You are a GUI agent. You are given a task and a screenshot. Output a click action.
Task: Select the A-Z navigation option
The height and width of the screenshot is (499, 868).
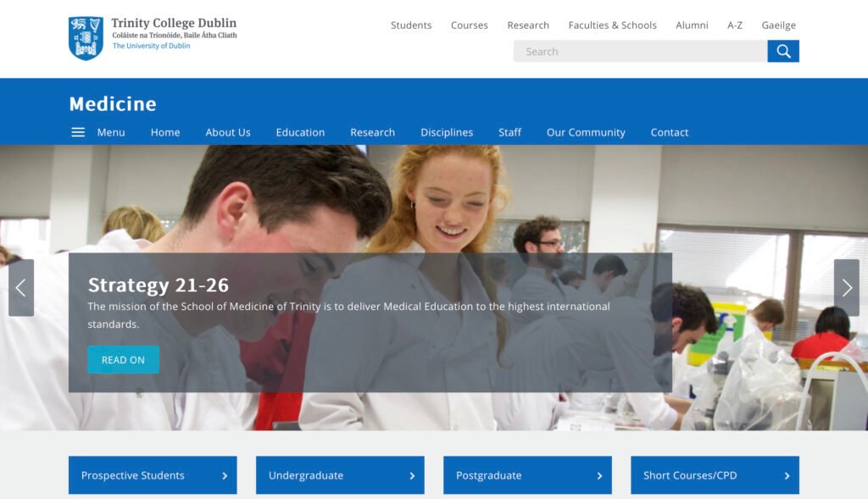click(734, 25)
